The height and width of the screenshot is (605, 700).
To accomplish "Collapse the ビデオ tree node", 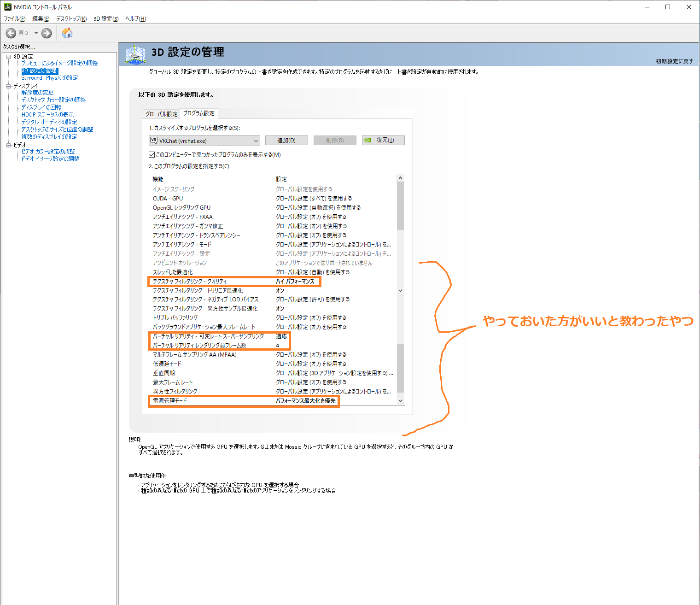I will [9, 145].
